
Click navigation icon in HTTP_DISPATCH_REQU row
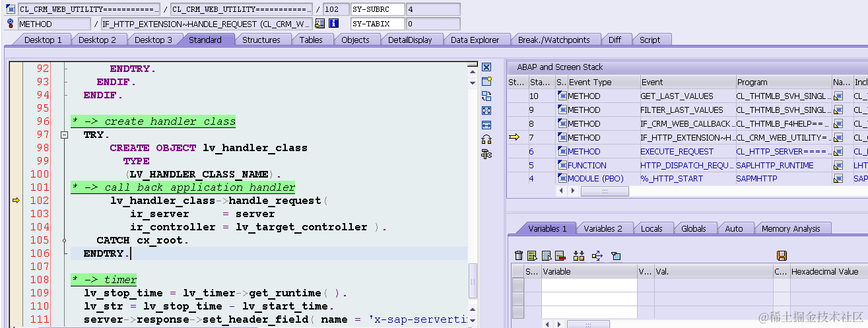(x=838, y=165)
